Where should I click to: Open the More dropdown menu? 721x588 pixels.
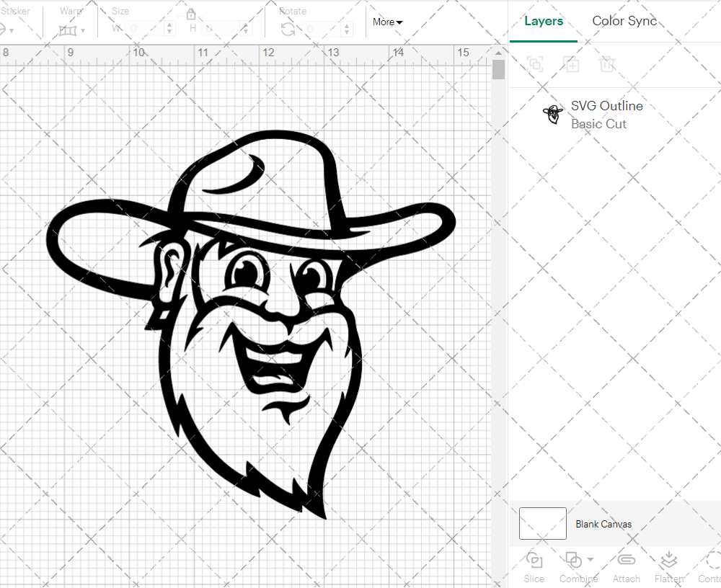[387, 22]
